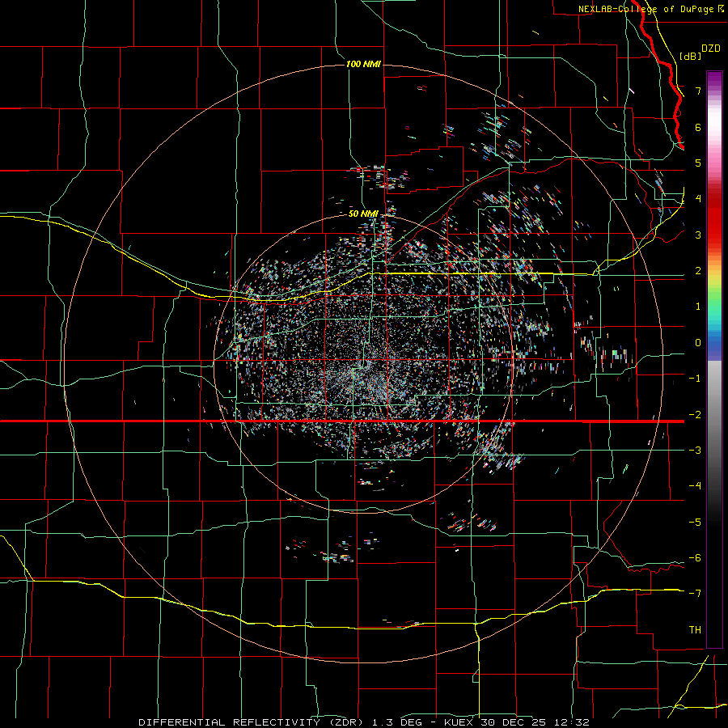Click the -5 value on the scale
Screen dimensions: 728x728
coord(695,523)
